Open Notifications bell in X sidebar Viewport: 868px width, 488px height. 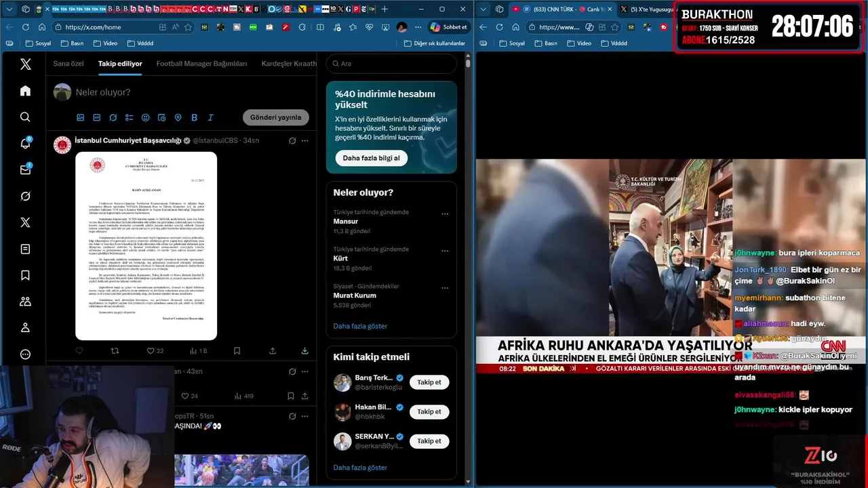tap(25, 143)
